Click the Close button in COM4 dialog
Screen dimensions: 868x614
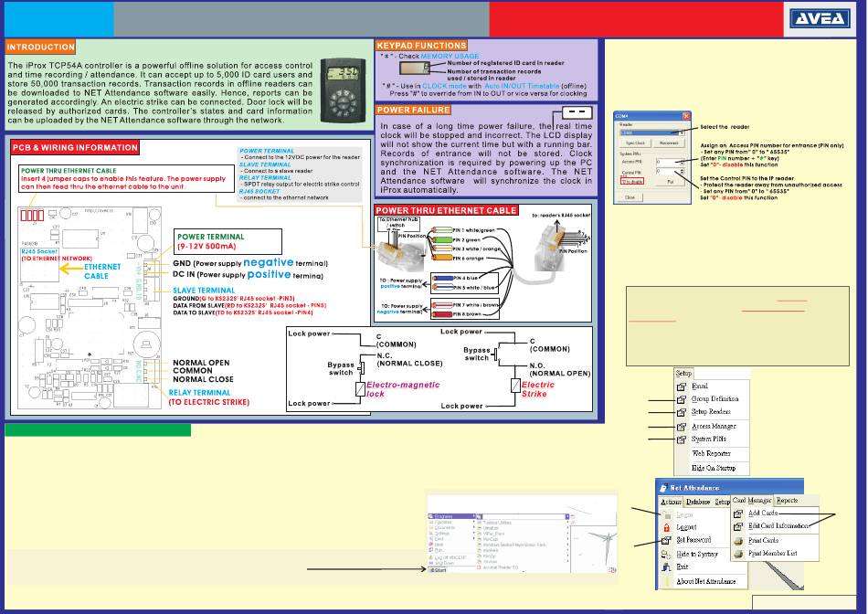pyautogui.click(x=630, y=197)
